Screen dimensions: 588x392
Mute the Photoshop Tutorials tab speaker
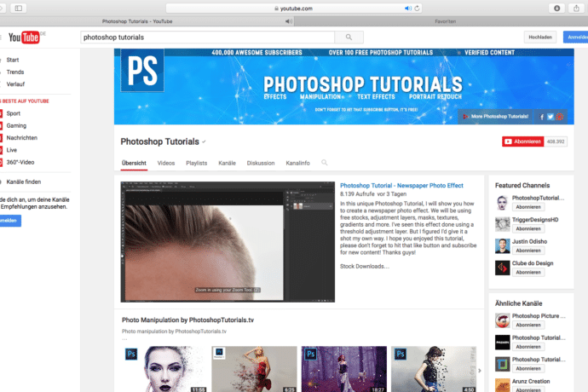(288, 21)
